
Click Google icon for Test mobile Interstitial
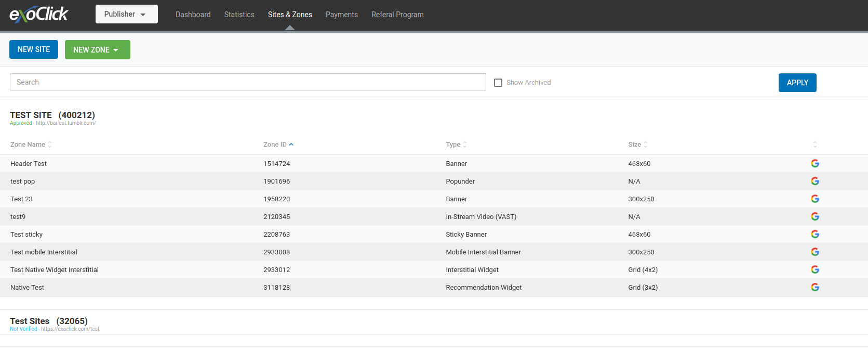[814, 252]
